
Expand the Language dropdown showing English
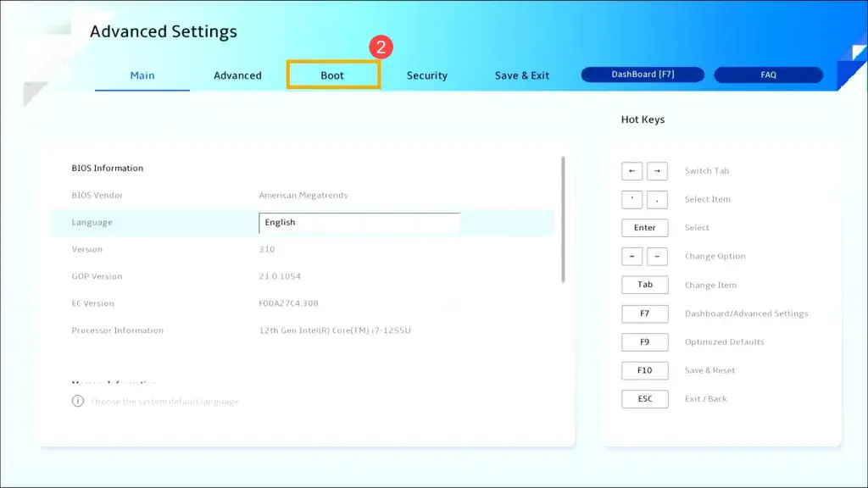click(x=359, y=223)
